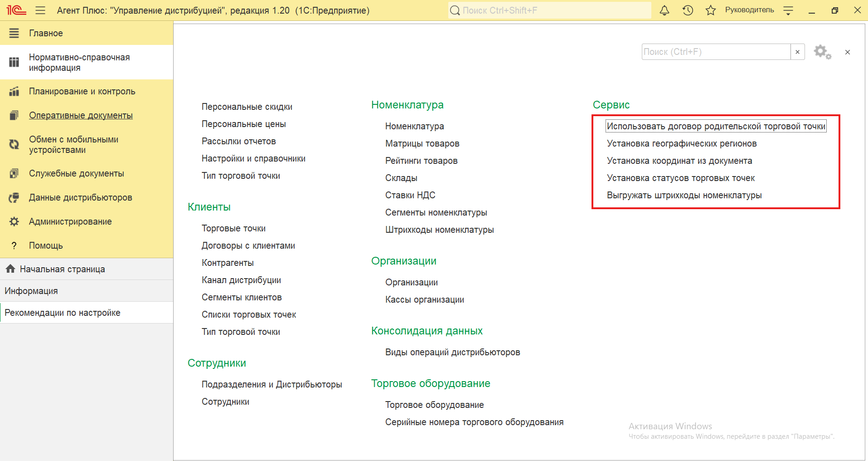
Task: Open the notifications bell icon
Action: (664, 10)
